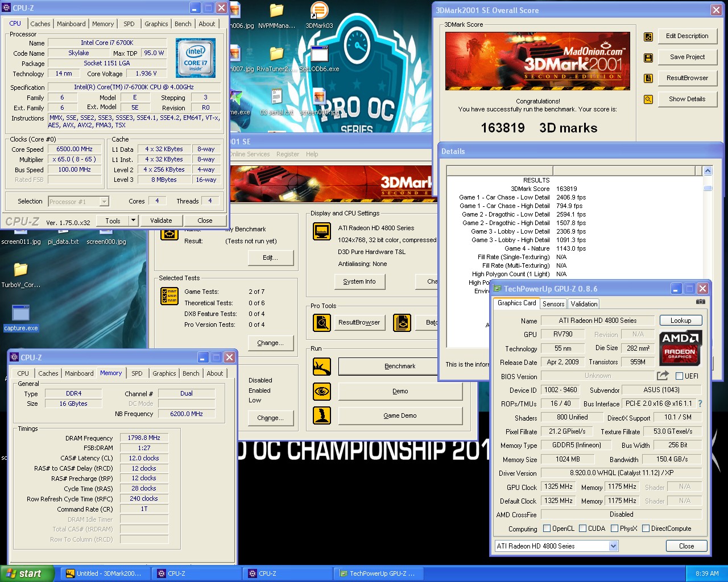Click the Pro Tools ResultBrowser magnifier icon
Screen dimensions: 728x582
pyautogui.click(x=322, y=323)
